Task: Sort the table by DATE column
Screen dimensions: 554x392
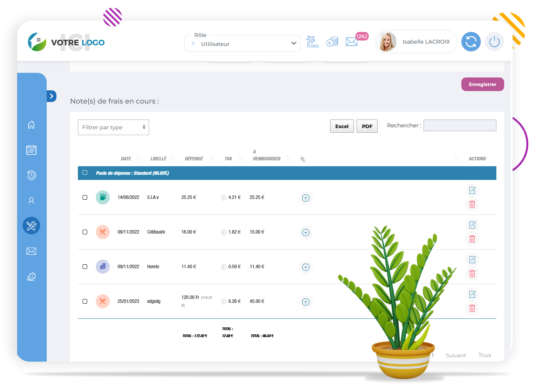Action: click(126, 158)
